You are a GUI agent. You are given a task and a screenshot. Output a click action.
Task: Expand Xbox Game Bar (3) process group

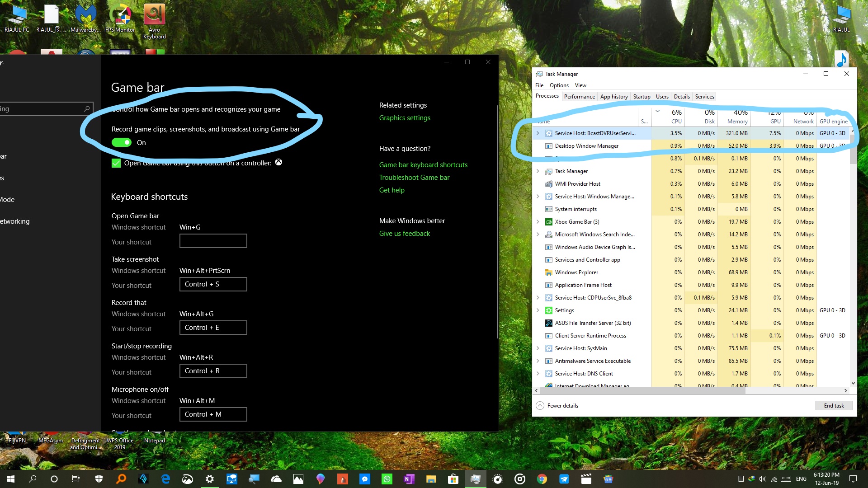[x=538, y=222]
